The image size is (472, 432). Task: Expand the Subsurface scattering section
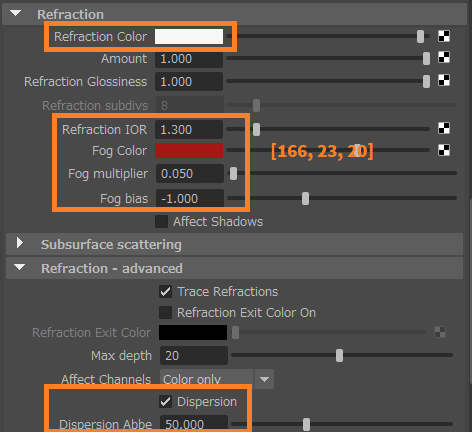coord(20,243)
